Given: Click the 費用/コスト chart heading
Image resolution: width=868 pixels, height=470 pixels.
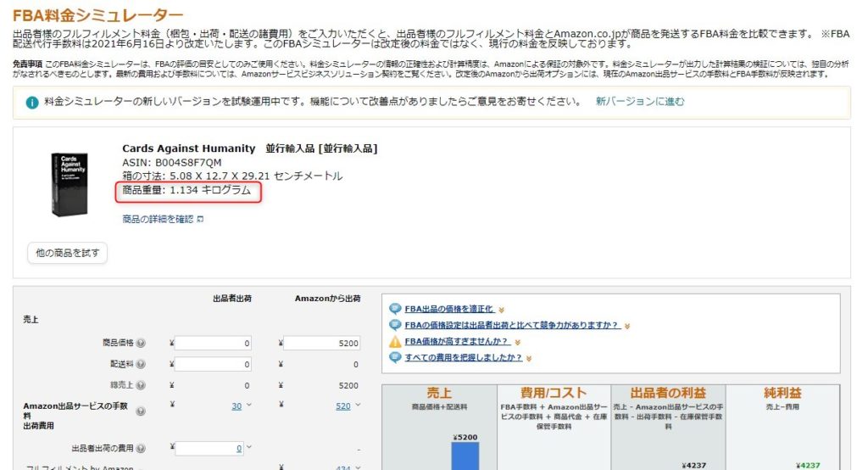Looking at the screenshot, I should [x=554, y=393].
